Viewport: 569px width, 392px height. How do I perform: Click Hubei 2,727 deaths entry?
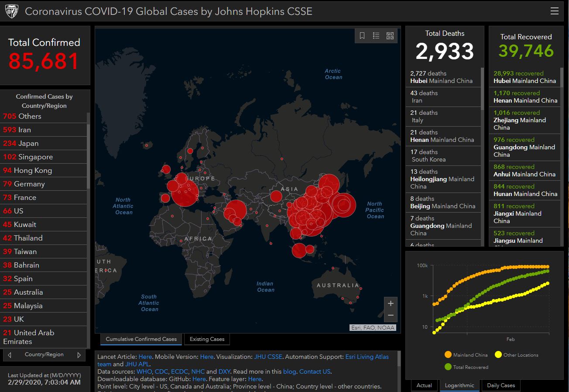(443, 77)
